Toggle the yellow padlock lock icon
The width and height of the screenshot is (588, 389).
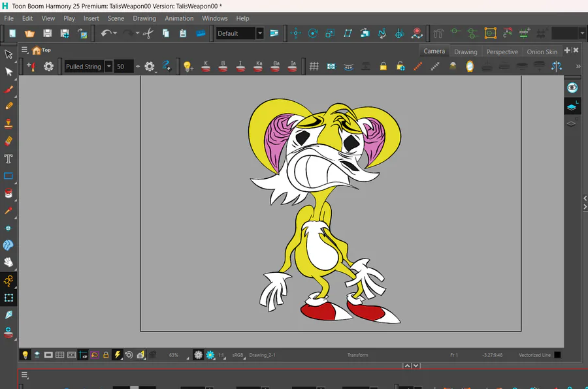tap(383, 67)
